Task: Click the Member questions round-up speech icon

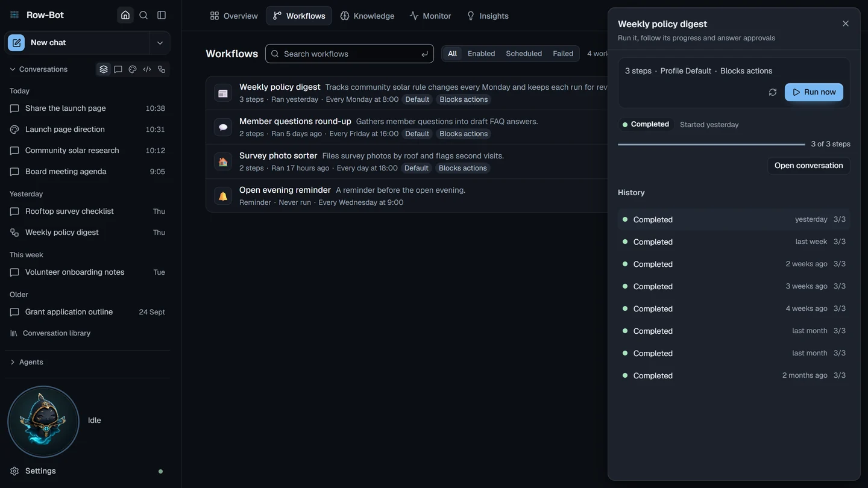Action: pos(223,127)
